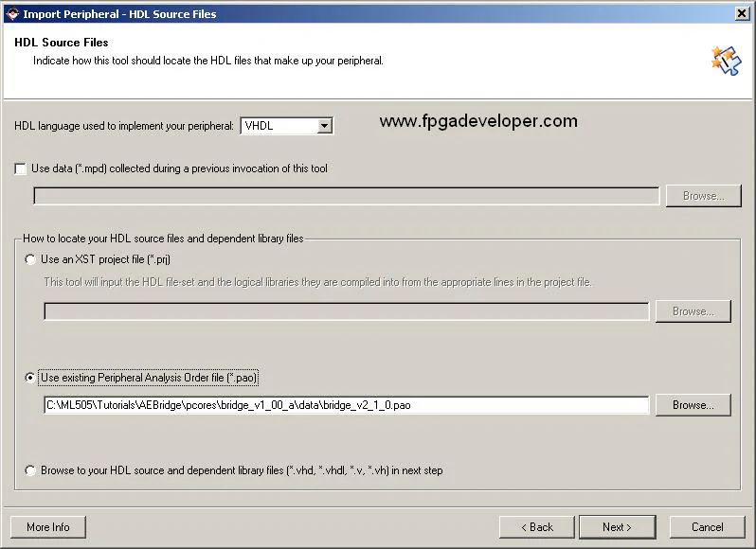Open More Info help
This screenshot has height=549, width=756.
pos(48,527)
